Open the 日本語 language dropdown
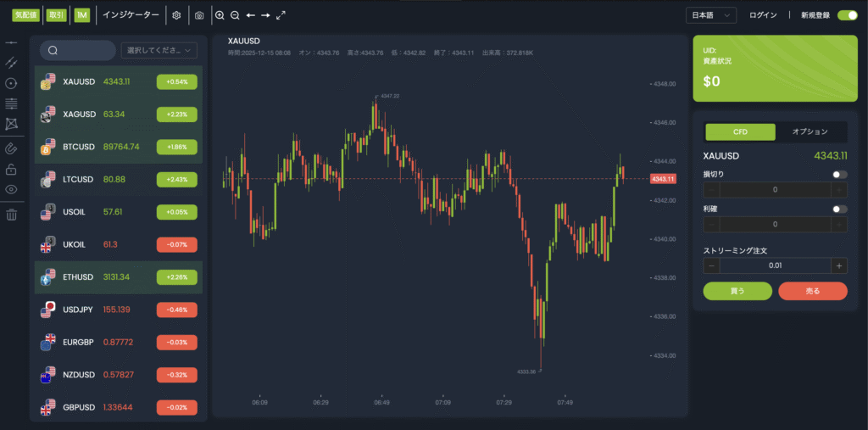Screen dimensions: 868x430 pos(710,15)
